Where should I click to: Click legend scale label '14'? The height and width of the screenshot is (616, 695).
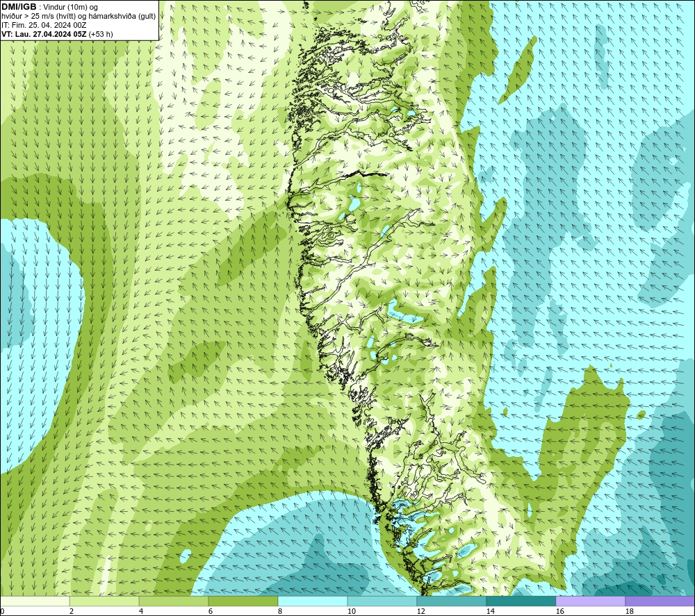coord(490,611)
